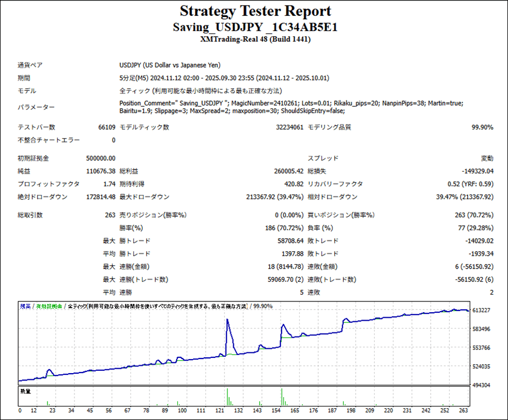Click the Strategy Tester Report title
508x420 pixels.
[x=255, y=11]
